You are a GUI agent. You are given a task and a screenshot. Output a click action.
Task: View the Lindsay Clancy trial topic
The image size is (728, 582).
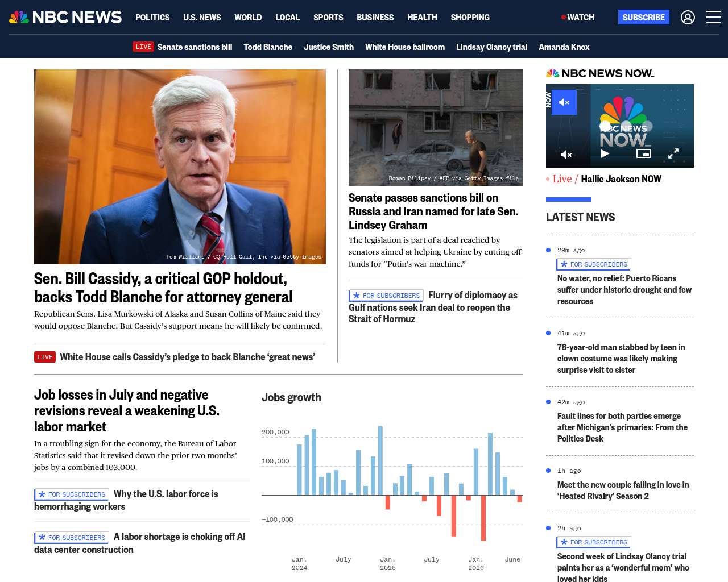tap(491, 47)
